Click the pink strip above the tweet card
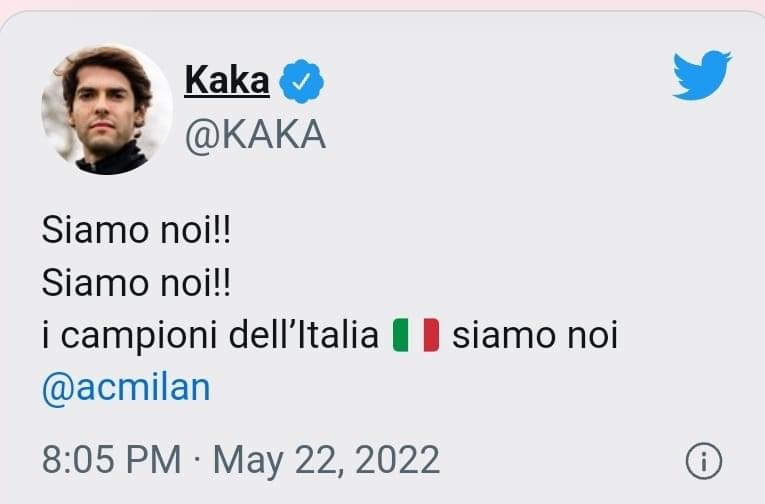 382,4
